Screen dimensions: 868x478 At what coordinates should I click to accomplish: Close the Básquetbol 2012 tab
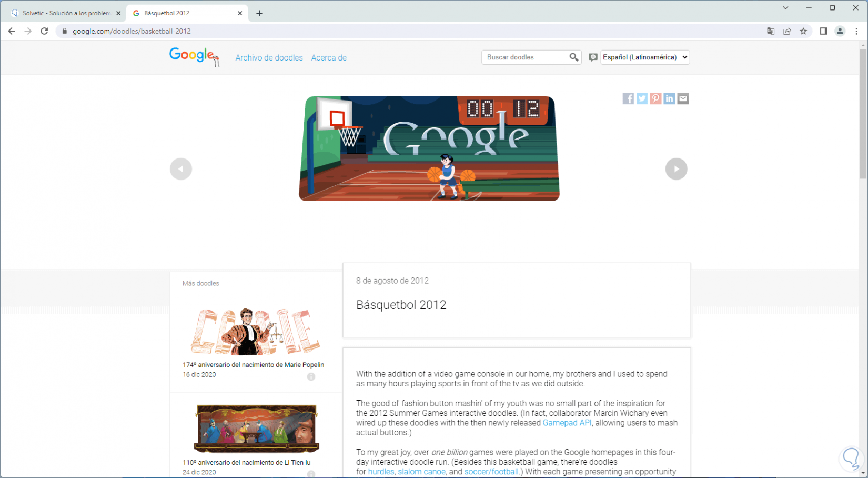tap(240, 13)
